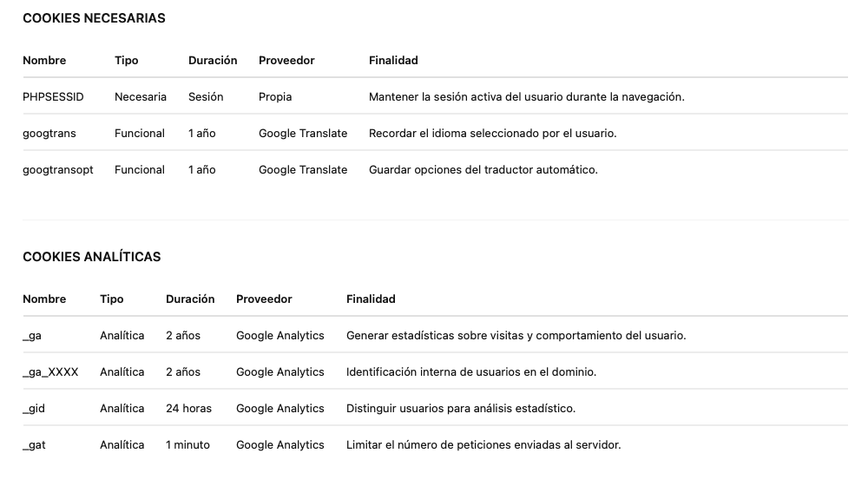Click the Sesión duration cell for PHPSESSID
Viewport: 868px width, 486px height.
(206, 97)
